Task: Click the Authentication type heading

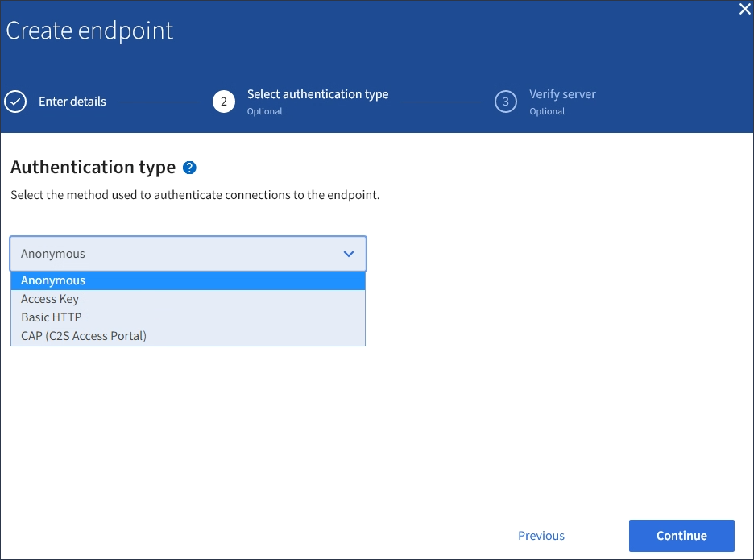Action: click(x=93, y=168)
